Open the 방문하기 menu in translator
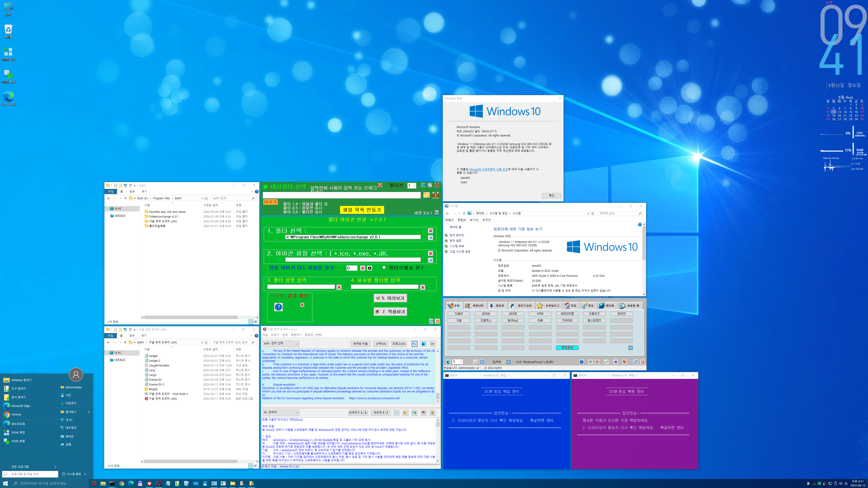868x488 pixels. click(x=296, y=335)
